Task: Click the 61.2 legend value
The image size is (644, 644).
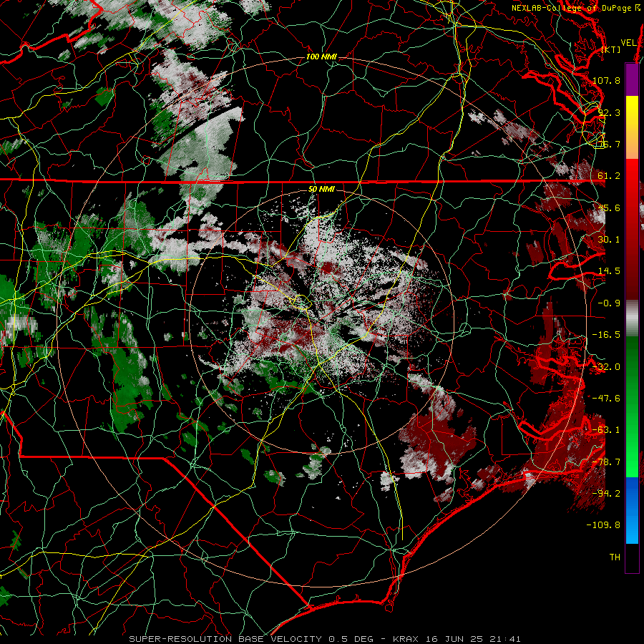Action: 609,176
